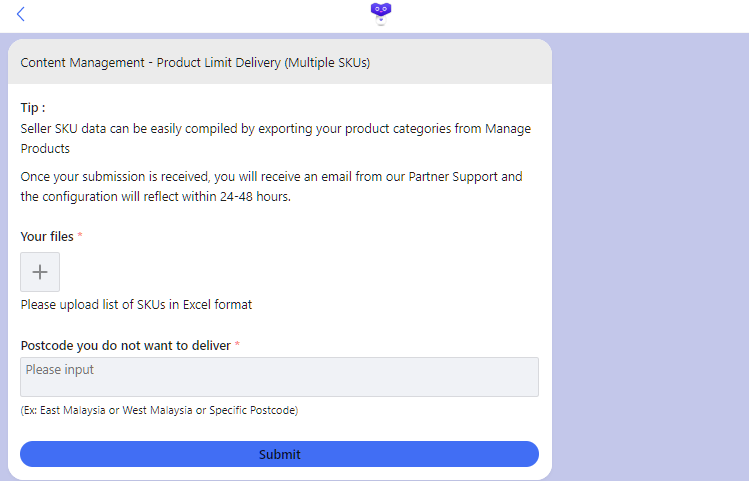Click the bold Tip label
Viewport: 749px width, 481px height.
tap(33, 108)
